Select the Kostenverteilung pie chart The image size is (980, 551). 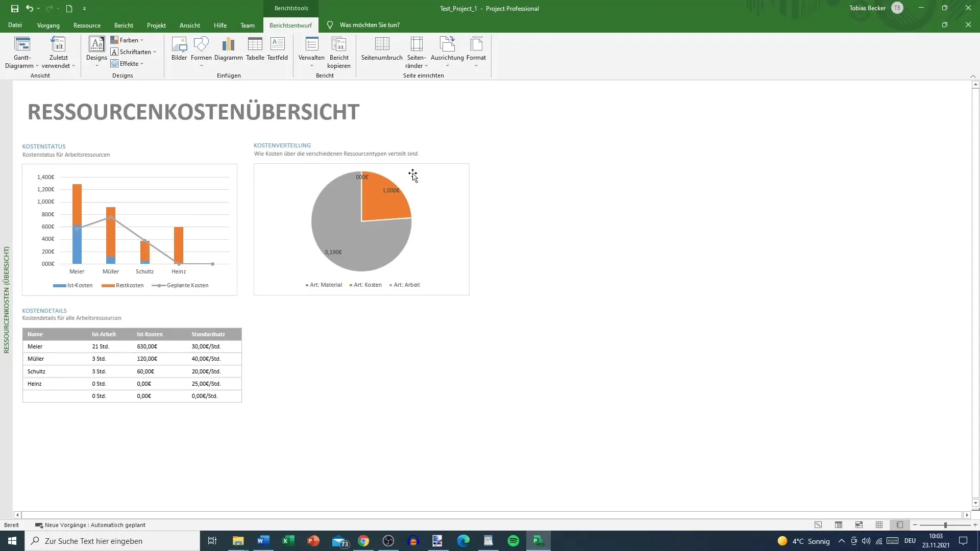tap(361, 229)
